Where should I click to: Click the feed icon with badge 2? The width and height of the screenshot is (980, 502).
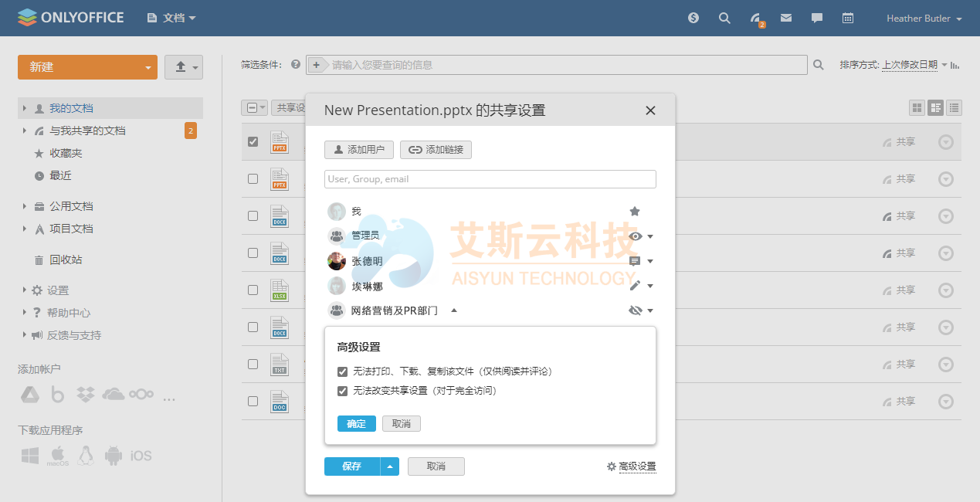[x=756, y=19]
